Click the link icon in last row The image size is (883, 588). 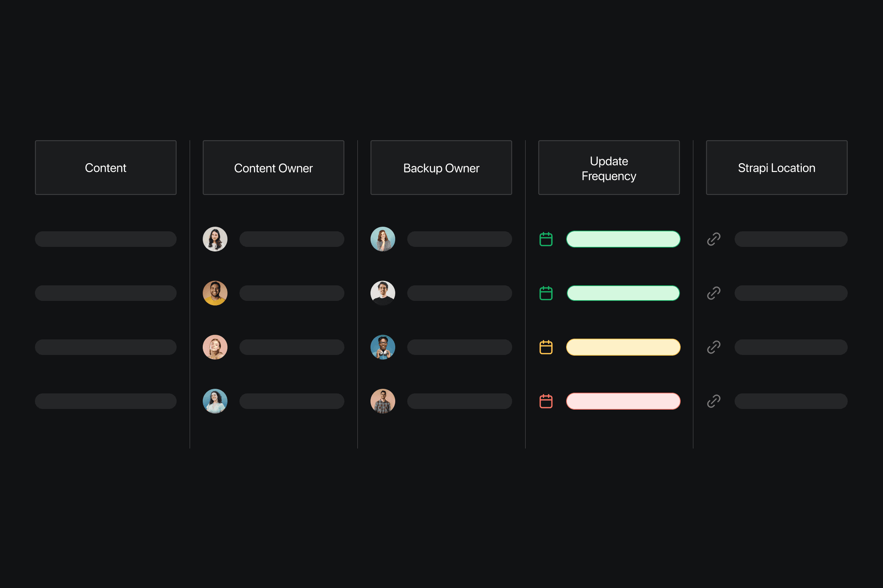click(x=713, y=401)
